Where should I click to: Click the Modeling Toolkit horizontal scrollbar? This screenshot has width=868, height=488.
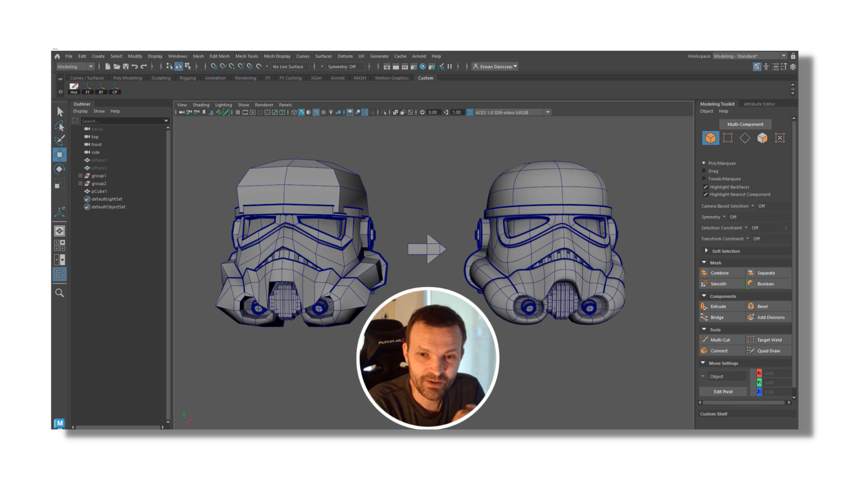pos(744,402)
